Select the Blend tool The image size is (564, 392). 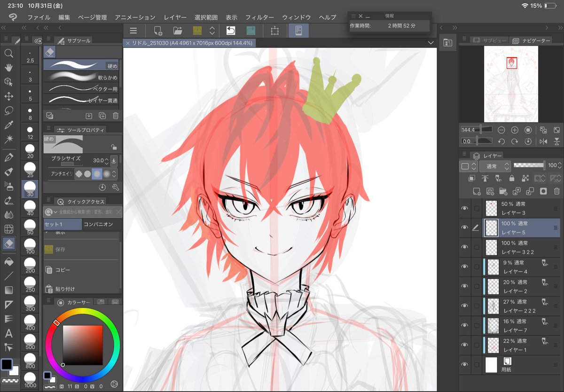click(x=8, y=215)
